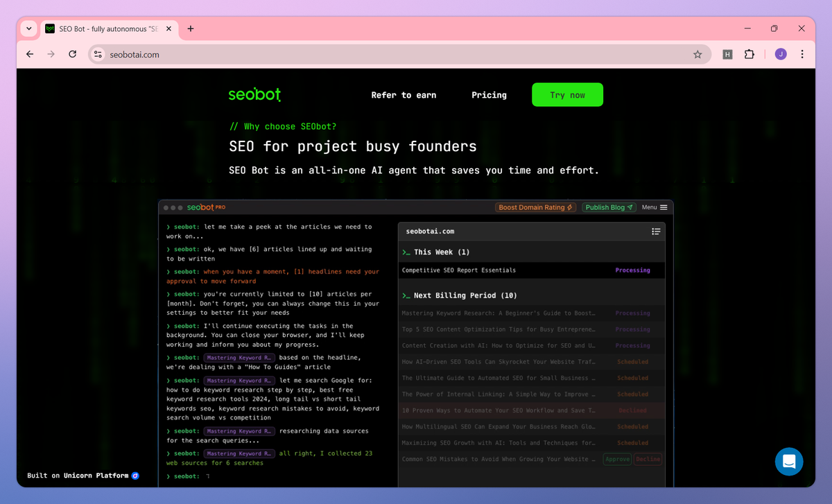
Task: Open the browser extensions puzzle icon
Action: [x=749, y=54]
